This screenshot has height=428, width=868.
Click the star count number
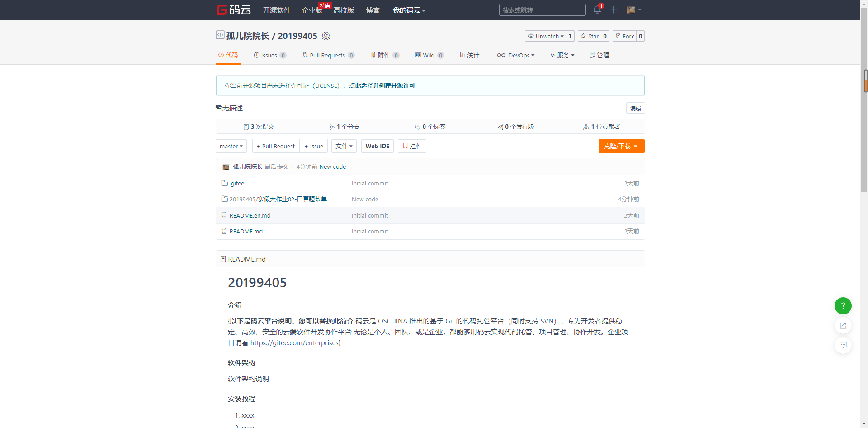(x=605, y=36)
